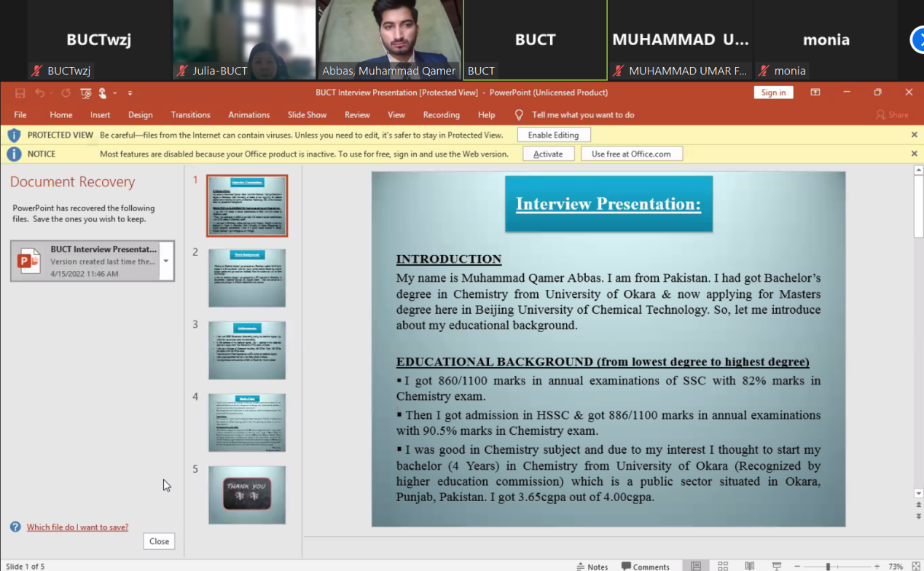Switch to Slide Sorter view icon
The width and height of the screenshot is (924, 571).
[x=723, y=566]
